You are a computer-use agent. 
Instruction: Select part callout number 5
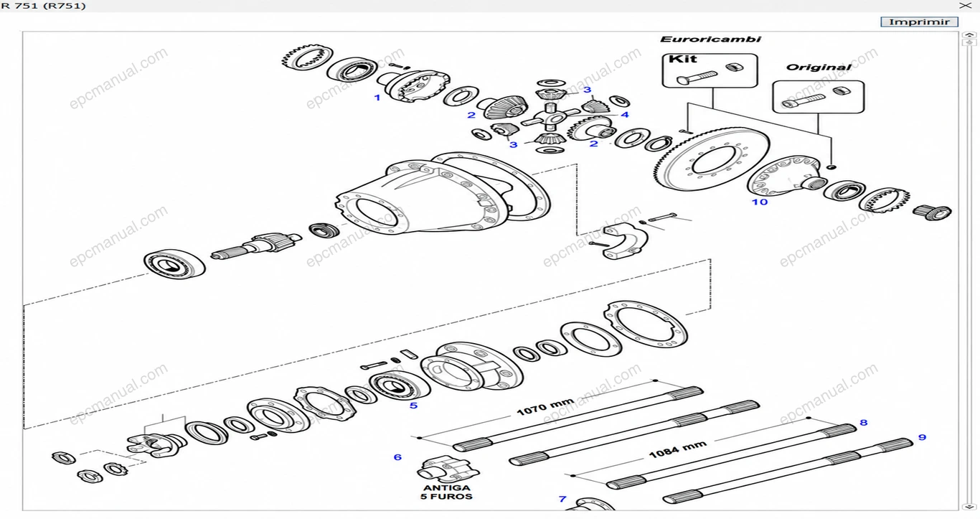pos(413,406)
